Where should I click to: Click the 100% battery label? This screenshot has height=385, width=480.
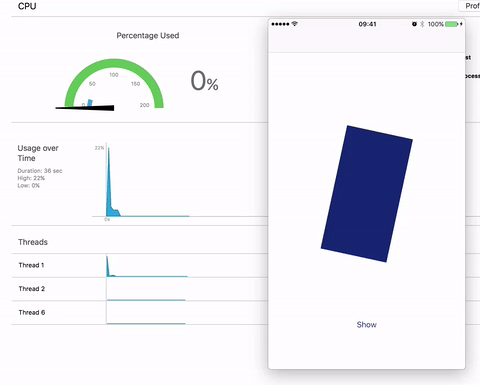436,24
